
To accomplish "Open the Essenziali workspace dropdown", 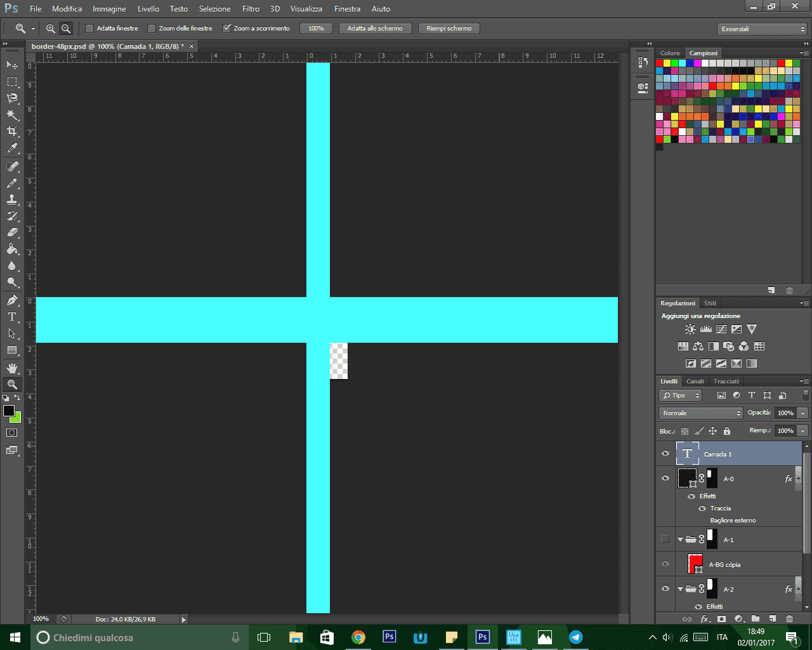I will click(763, 29).
